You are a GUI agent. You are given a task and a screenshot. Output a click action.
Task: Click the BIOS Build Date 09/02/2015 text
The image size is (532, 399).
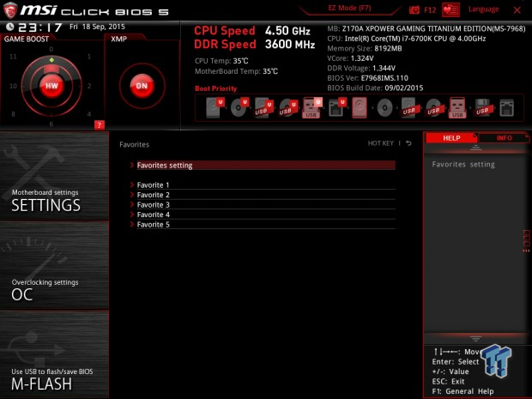[375, 88]
